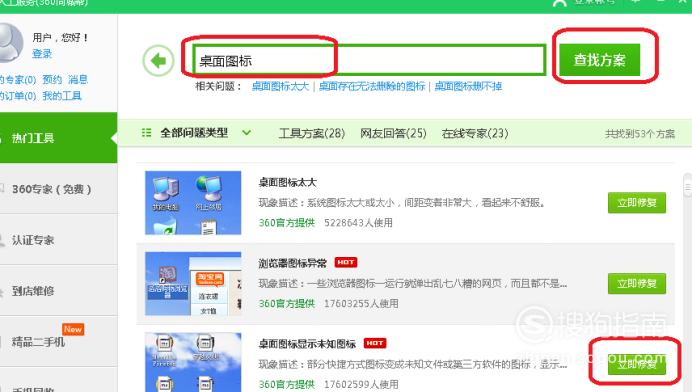The image size is (692, 392).
Task: Click the account icon in title bar
Action: pos(560,3)
